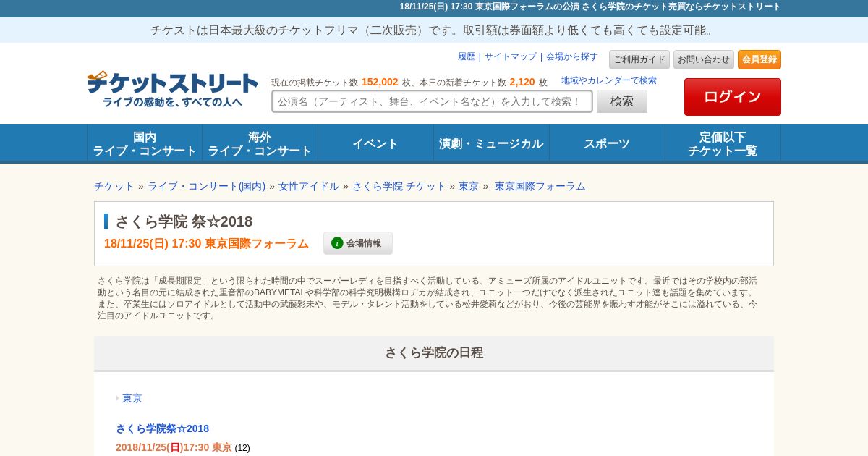The width and height of the screenshot is (868, 456).
Task: Click the 2,120 new tickets count
Action: [x=522, y=82]
